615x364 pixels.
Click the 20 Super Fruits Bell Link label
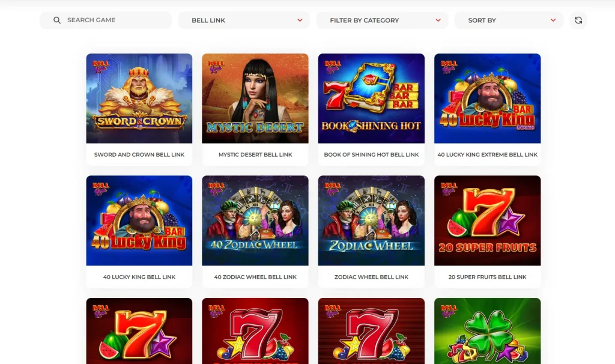point(488,277)
